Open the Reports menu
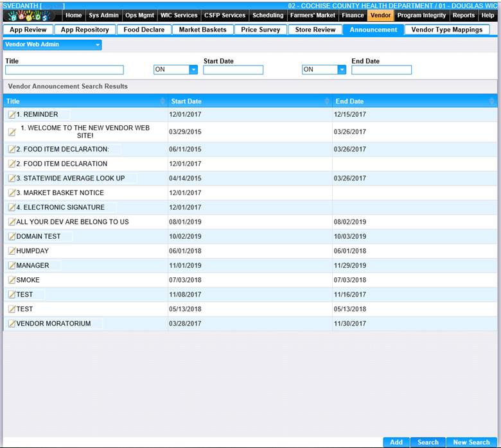Image resolution: width=501 pixels, height=448 pixels. point(464,15)
